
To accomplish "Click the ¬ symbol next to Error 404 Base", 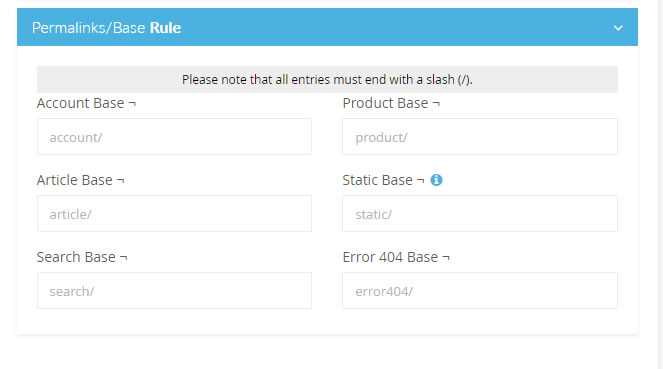I will coord(446,257).
